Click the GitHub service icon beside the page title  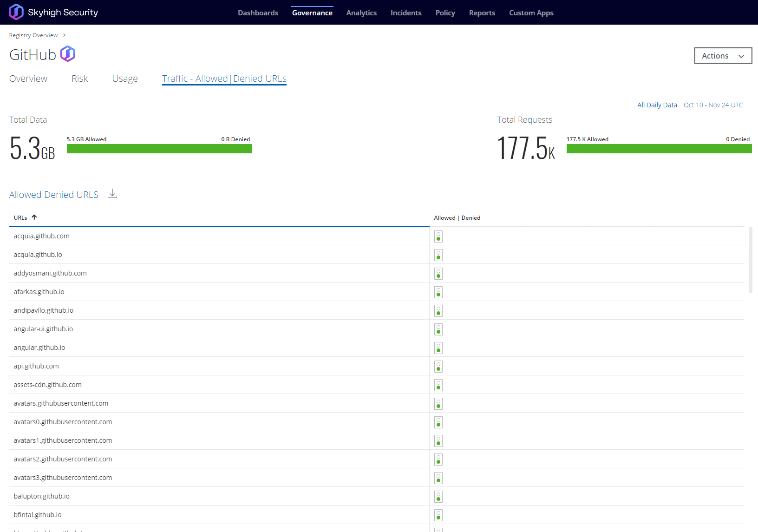(x=68, y=53)
